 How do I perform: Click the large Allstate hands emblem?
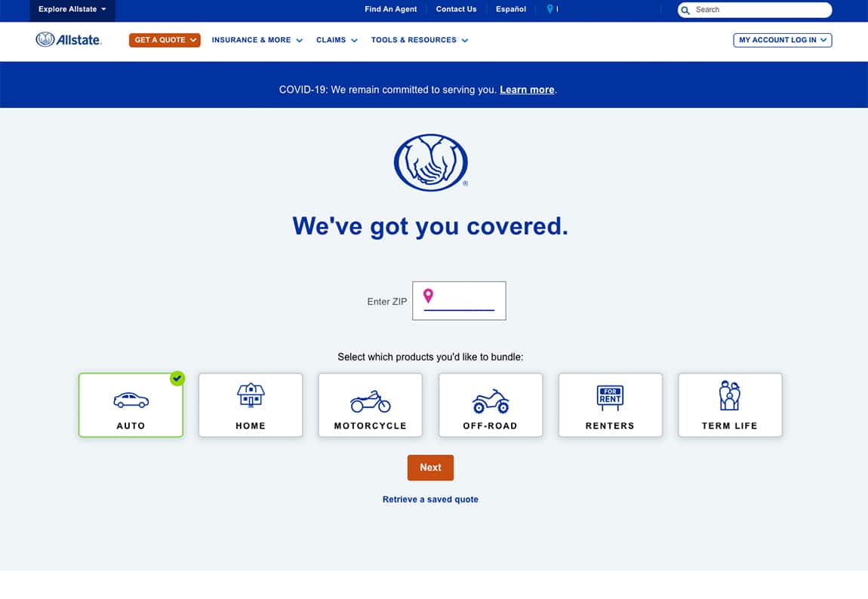(x=431, y=163)
